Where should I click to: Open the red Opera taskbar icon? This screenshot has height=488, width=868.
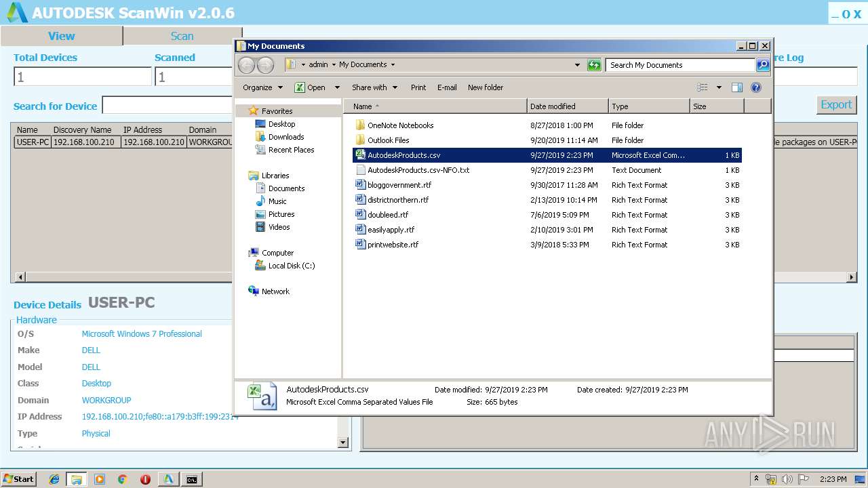[145, 479]
